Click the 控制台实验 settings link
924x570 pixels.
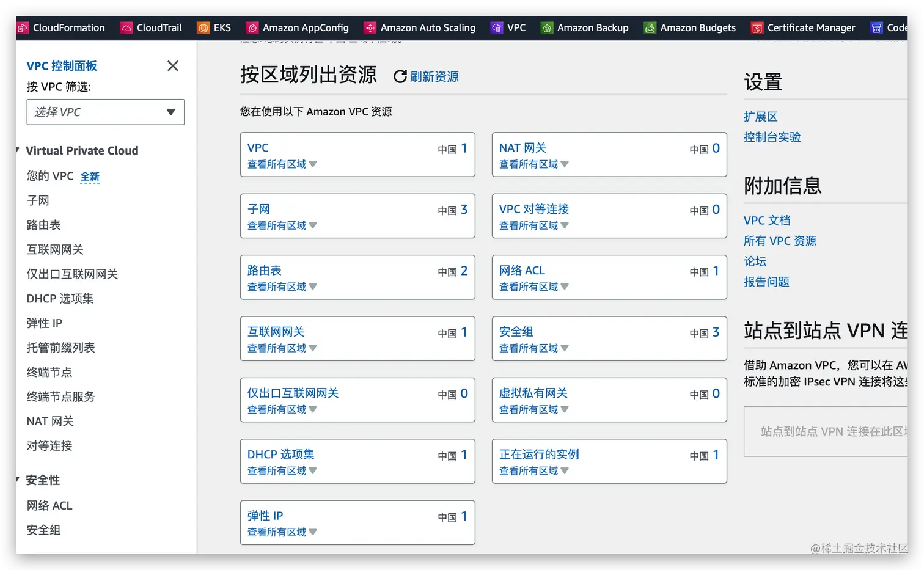coord(772,137)
